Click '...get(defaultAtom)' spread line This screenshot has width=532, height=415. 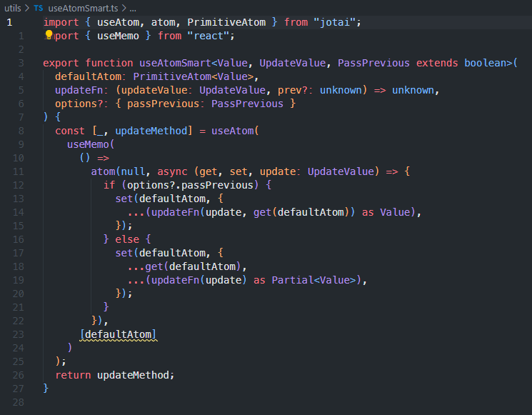184,266
